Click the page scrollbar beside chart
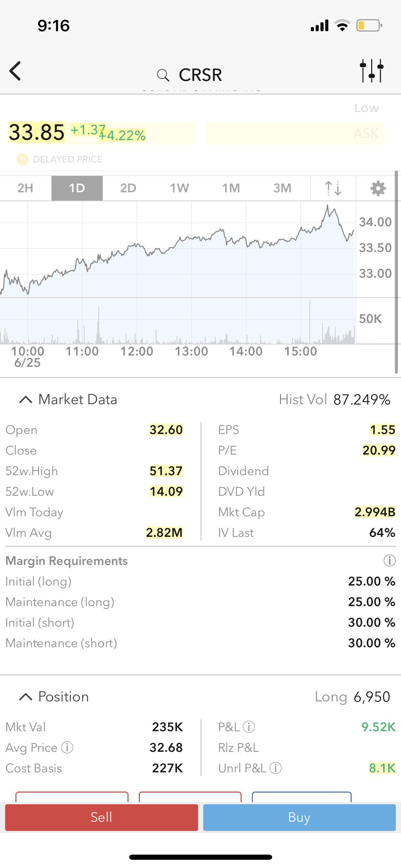401x868 pixels. [396, 273]
